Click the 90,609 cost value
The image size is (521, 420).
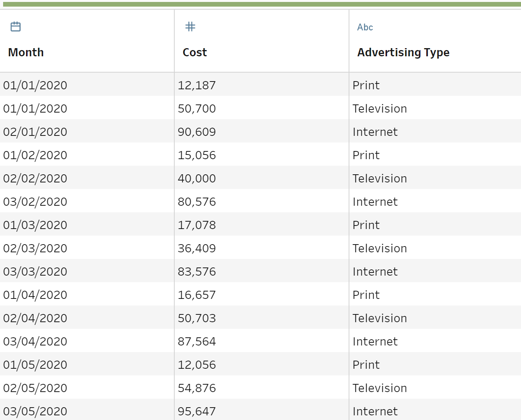197,132
